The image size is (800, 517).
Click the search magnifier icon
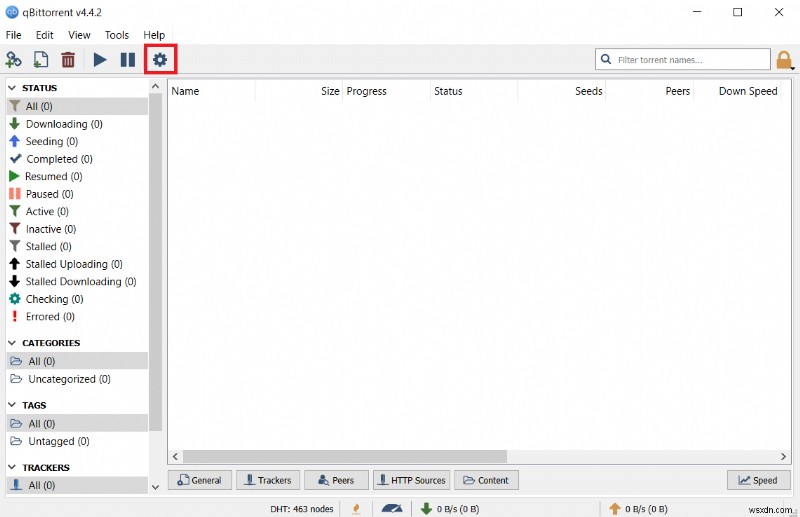606,59
